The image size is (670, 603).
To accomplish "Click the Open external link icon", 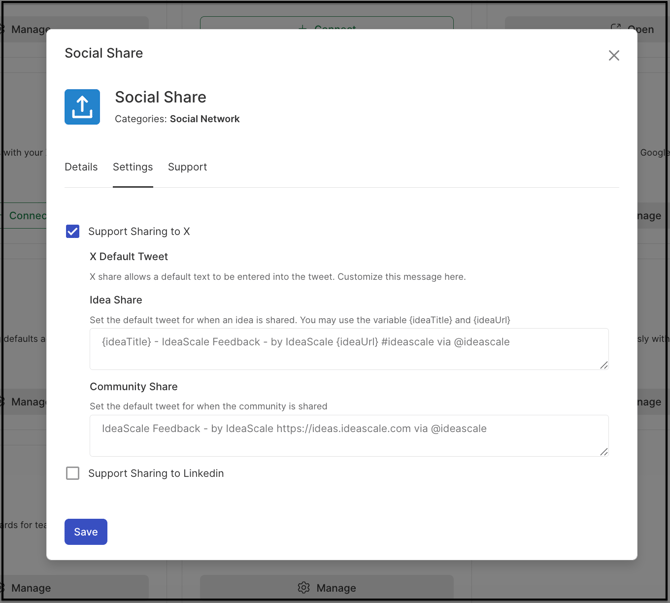I will coord(616,29).
